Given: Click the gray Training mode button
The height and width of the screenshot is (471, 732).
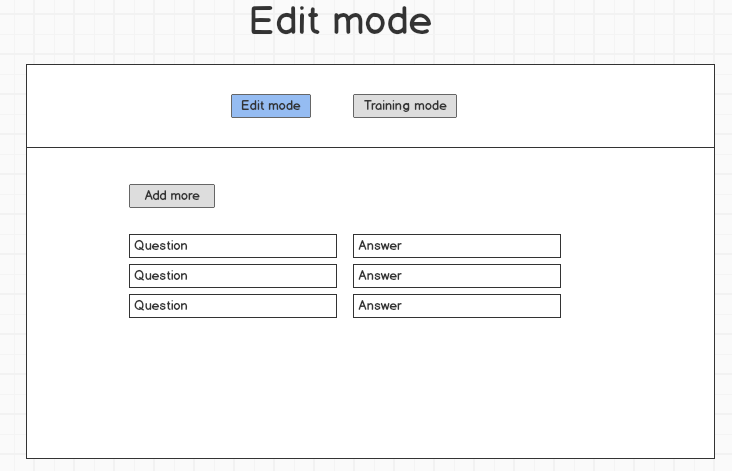Looking at the screenshot, I should click(404, 106).
